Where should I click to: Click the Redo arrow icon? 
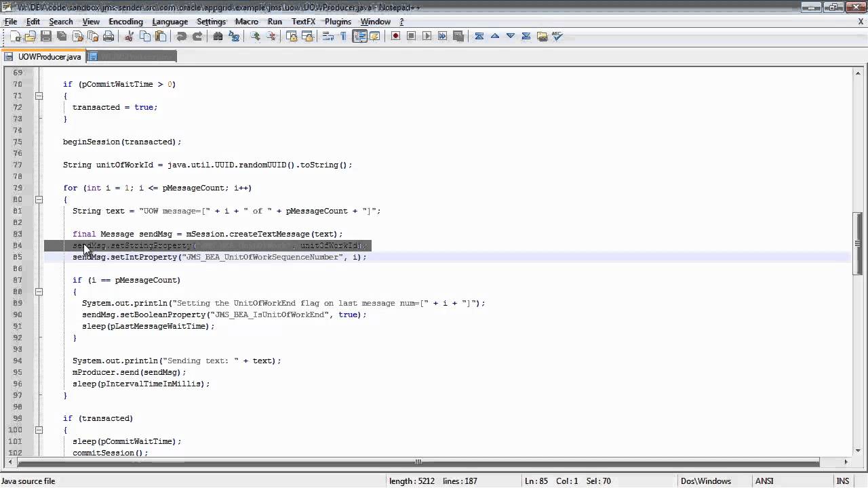tap(197, 36)
